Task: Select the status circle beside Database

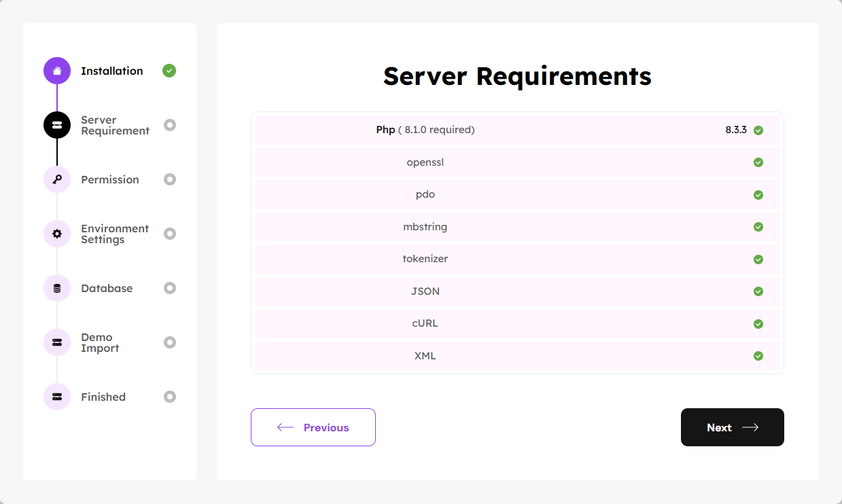Action: 170,288
